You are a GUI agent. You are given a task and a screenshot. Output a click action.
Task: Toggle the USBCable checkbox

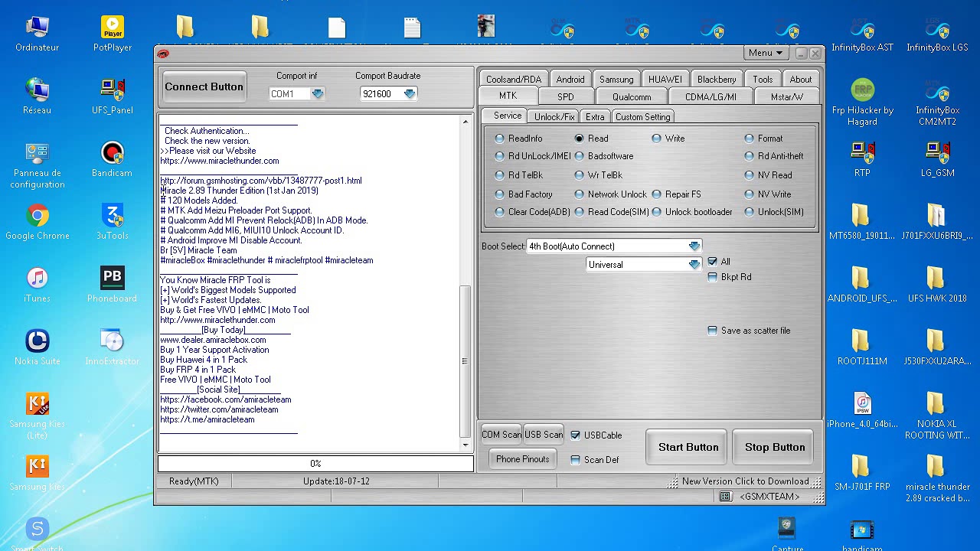point(576,435)
